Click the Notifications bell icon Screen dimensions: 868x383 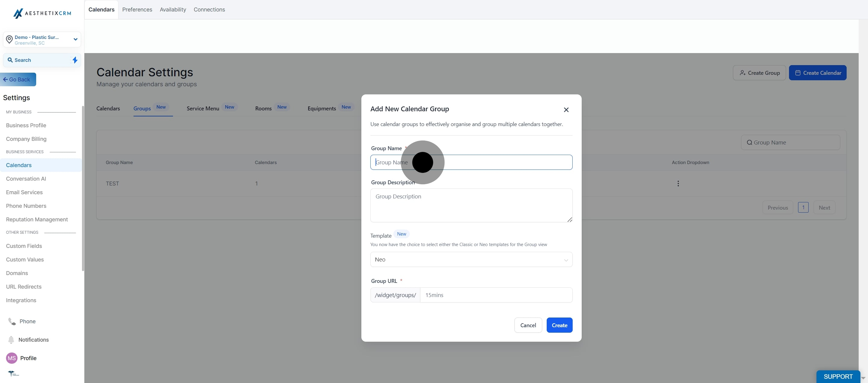pos(11,340)
